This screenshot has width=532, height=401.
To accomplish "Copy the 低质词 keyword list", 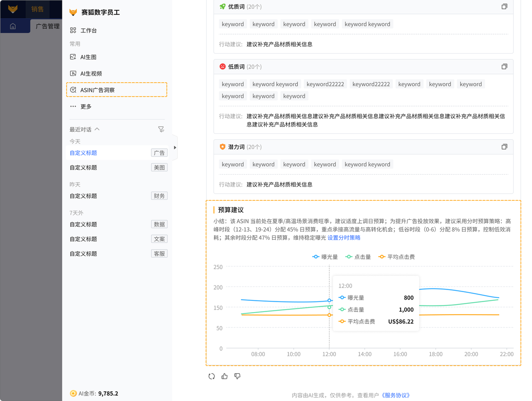I will click(504, 66).
